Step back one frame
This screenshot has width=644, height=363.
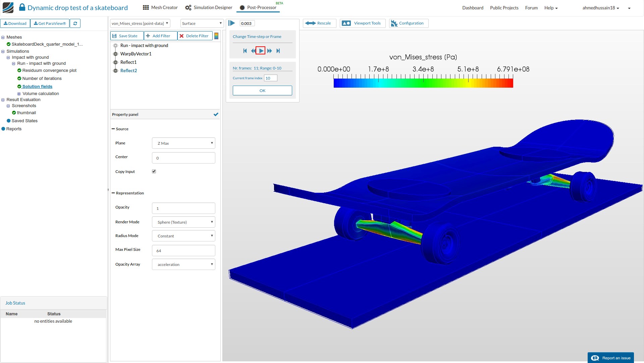(x=253, y=51)
